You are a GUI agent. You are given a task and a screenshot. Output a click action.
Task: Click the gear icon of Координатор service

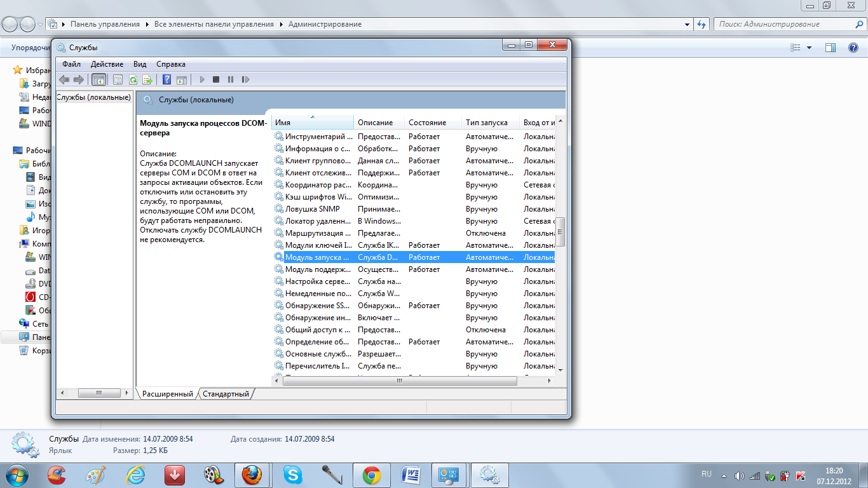tap(278, 185)
